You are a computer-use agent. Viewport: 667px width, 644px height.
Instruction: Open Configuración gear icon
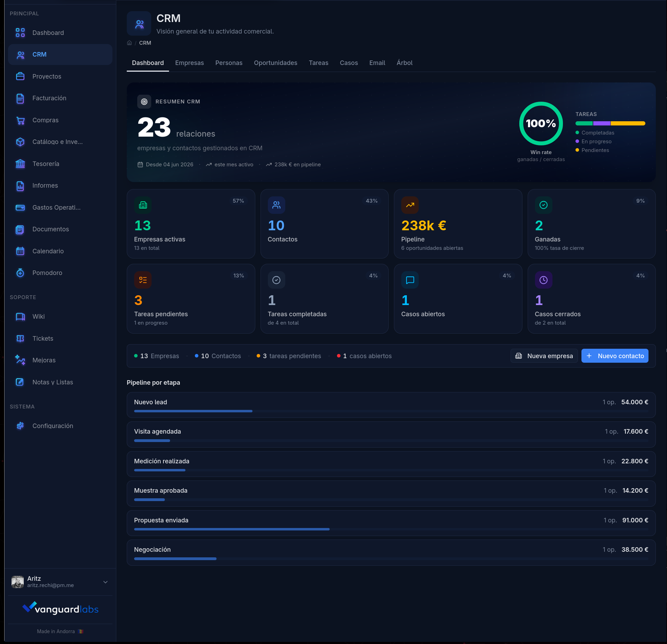pos(20,426)
